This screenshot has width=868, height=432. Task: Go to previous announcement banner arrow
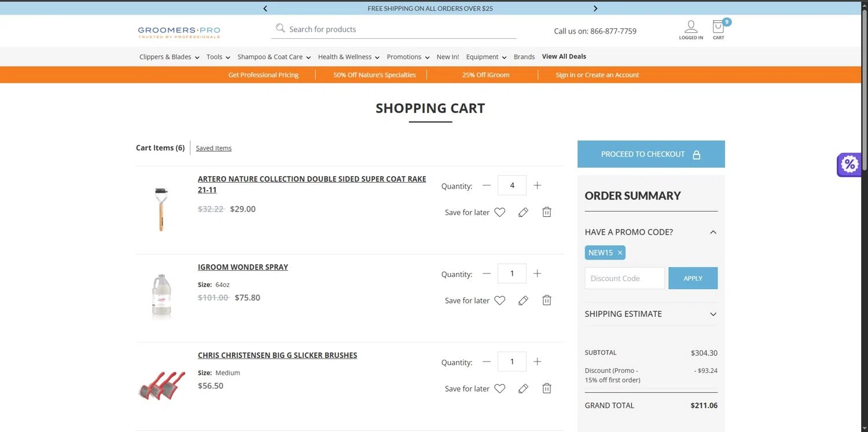coord(265,9)
